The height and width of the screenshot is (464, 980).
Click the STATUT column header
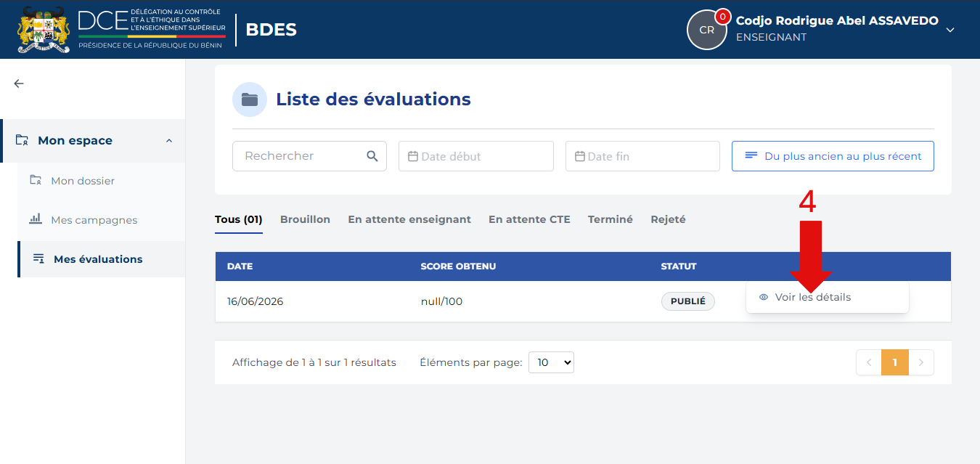coord(679,266)
